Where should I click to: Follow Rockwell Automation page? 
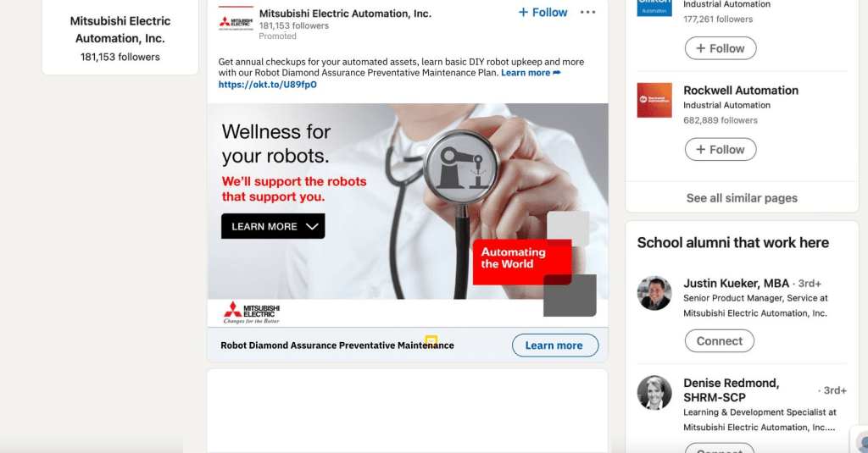[721, 149]
